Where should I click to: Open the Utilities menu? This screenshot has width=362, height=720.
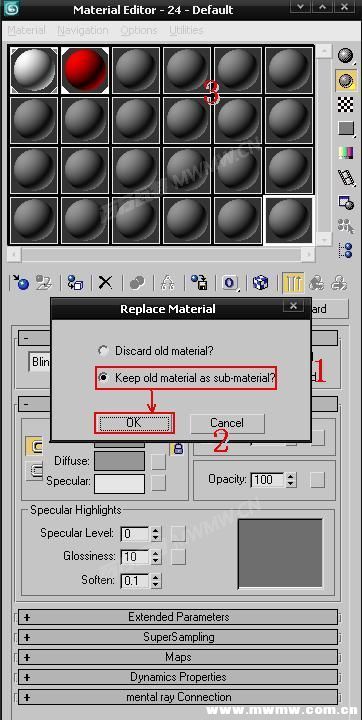tap(186, 30)
